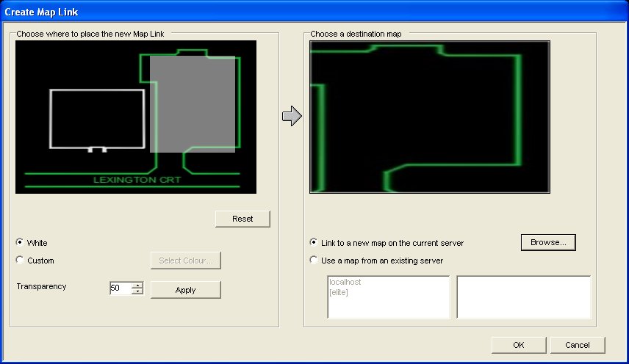629x364 pixels.
Task: Click the Reset button
Action: click(x=242, y=219)
